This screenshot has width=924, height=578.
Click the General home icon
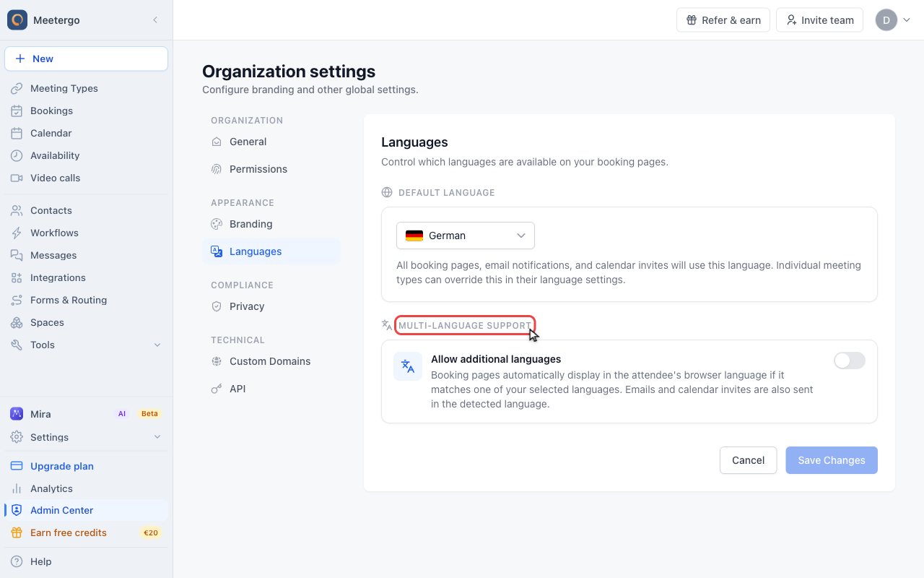point(217,142)
